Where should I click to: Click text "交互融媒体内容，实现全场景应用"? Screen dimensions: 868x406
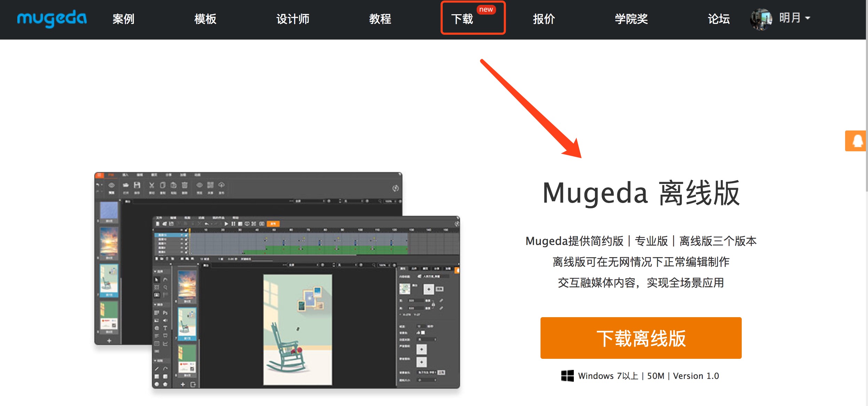point(641,282)
